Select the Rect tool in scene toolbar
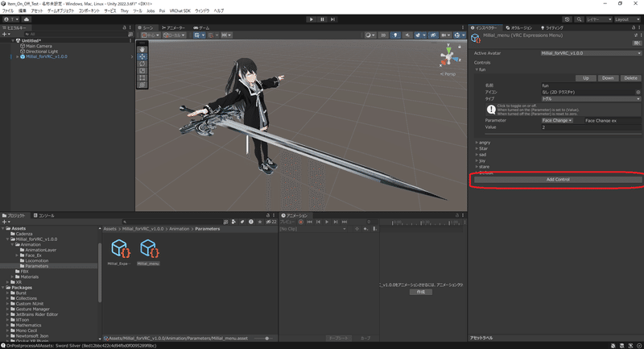Viewport: 644px width, 349px height. pyautogui.click(x=142, y=77)
